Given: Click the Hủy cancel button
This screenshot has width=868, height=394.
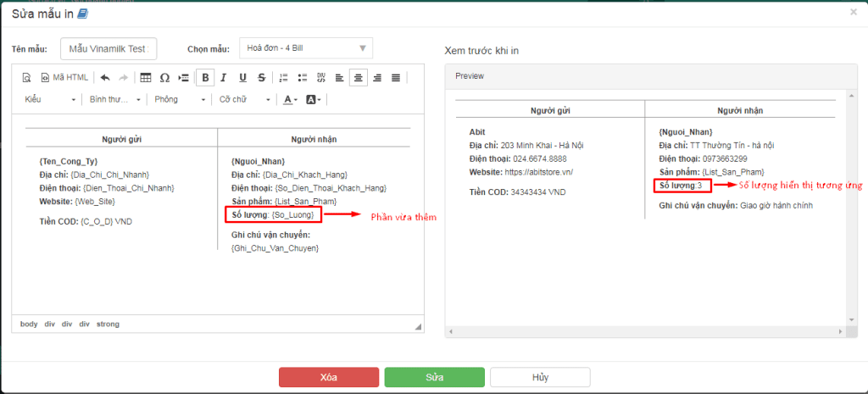Looking at the screenshot, I should click(x=540, y=377).
